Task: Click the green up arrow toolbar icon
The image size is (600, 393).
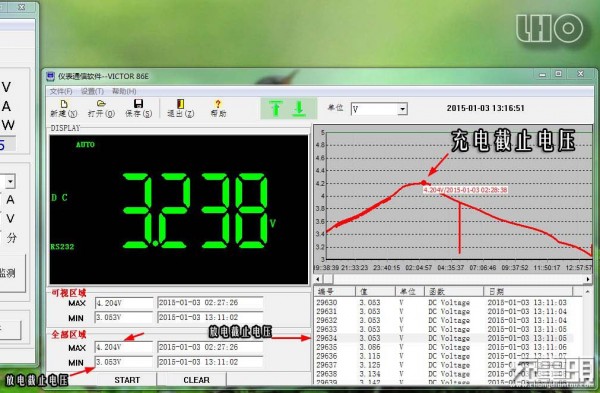Action: [276, 108]
